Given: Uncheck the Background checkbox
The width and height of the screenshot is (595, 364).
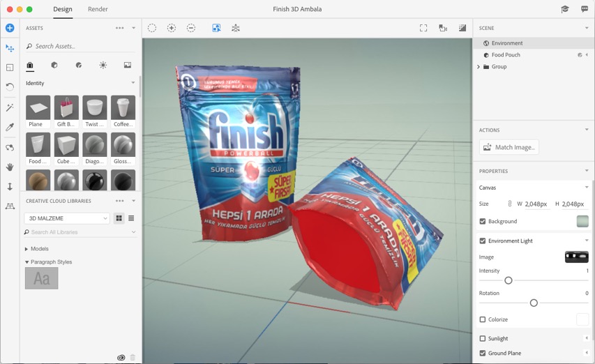Looking at the screenshot, I should pyautogui.click(x=483, y=221).
